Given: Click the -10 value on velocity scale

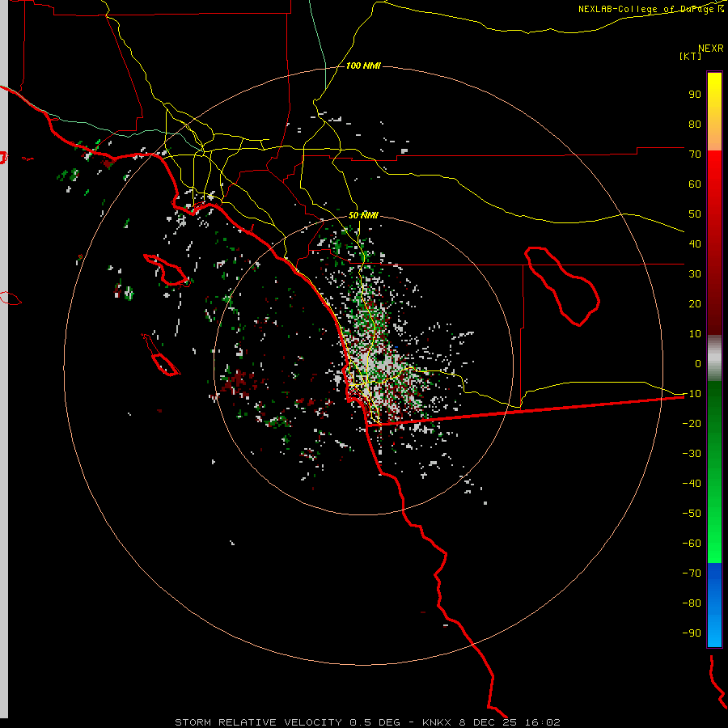Looking at the screenshot, I should coord(692,394).
